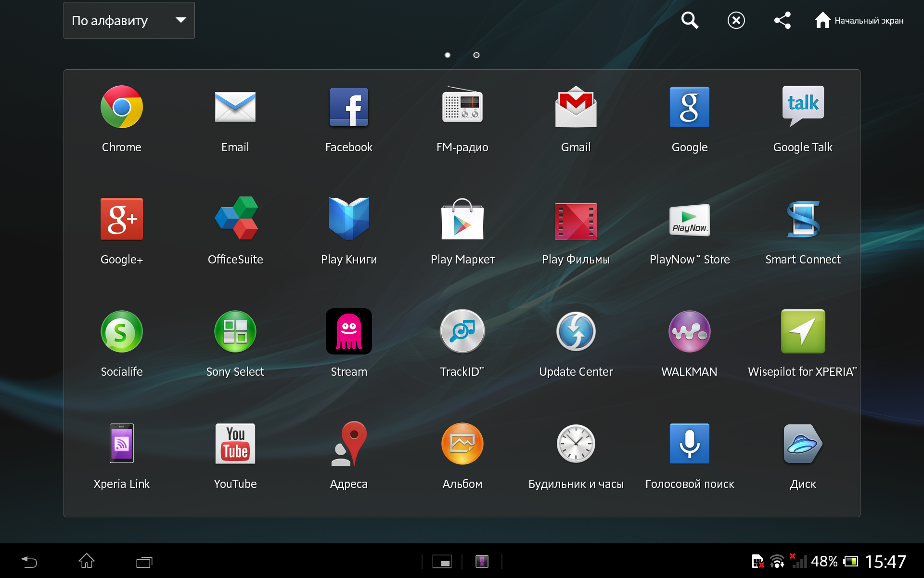Tap the Back navigation button
The width and height of the screenshot is (924, 578).
point(29,562)
